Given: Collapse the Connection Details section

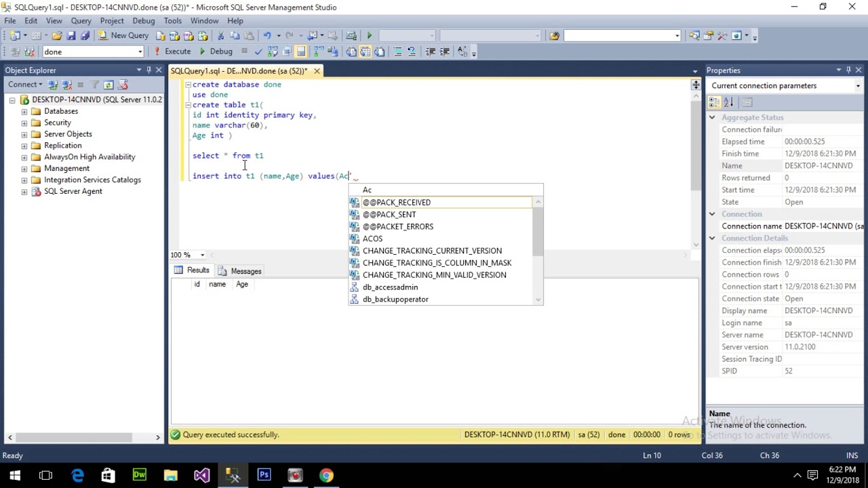Looking at the screenshot, I should tap(712, 238).
